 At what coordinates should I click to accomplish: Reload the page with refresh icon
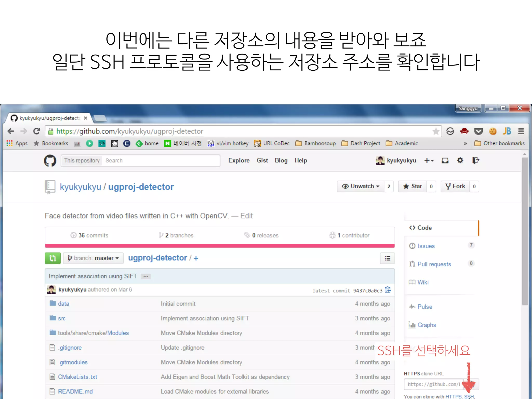click(x=37, y=131)
